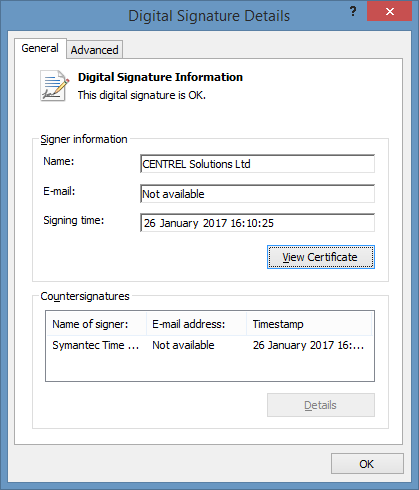Screen dimensions: 419x490
Task: Click Not available in the countersignatures list
Action: 183,345
